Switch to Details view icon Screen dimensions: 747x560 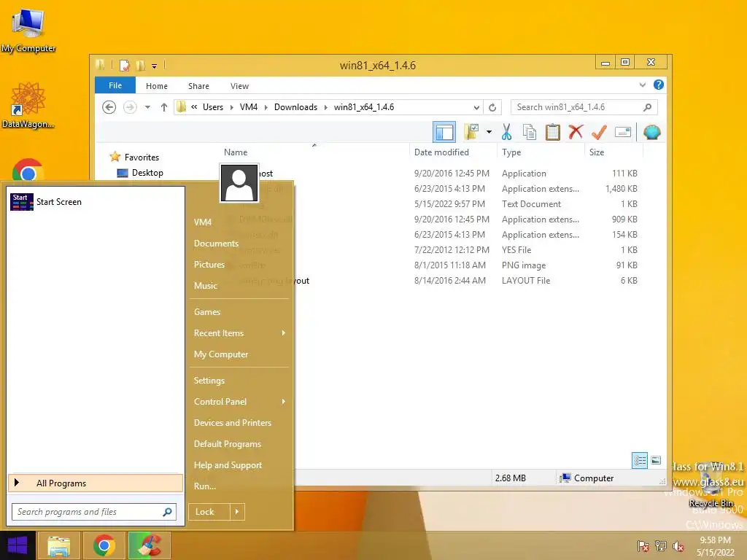point(639,460)
